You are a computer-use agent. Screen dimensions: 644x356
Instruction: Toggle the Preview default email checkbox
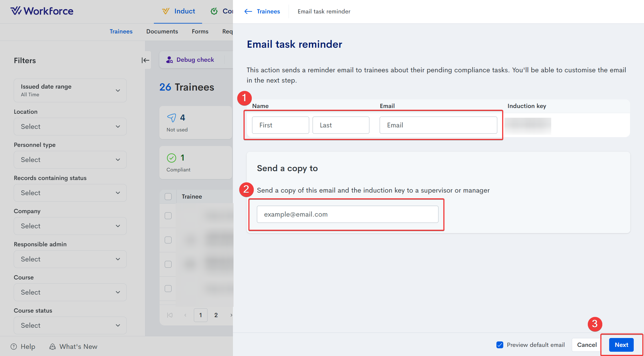500,345
